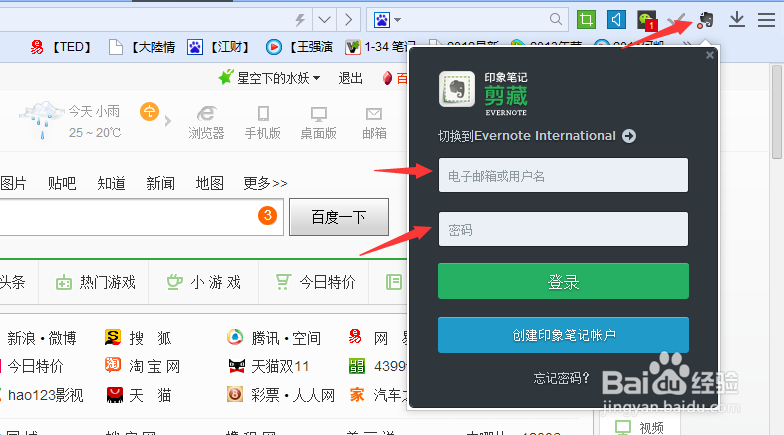Image resolution: width=784 pixels, height=435 pixels.
Task: Open the hao123影视 link
Action: coord(45,396)
